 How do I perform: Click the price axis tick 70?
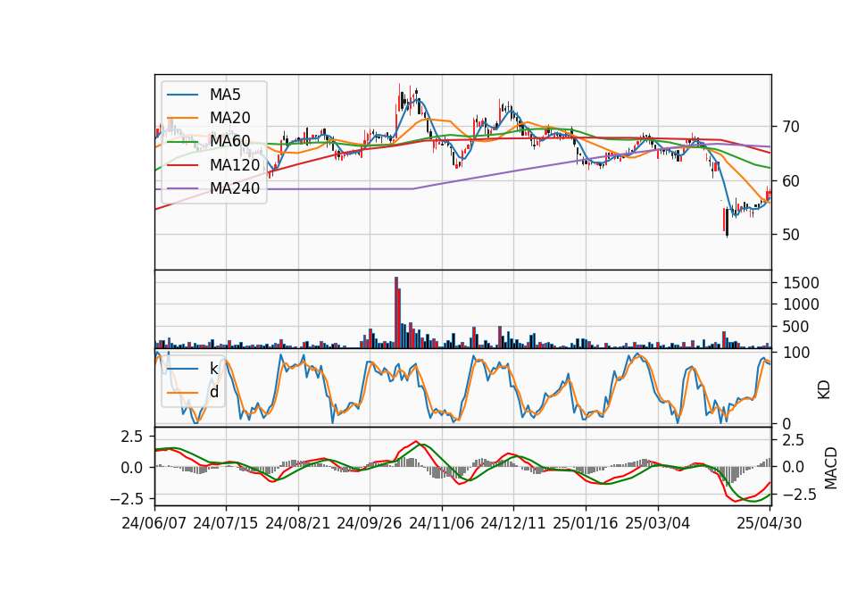click(x=790, y=127)
